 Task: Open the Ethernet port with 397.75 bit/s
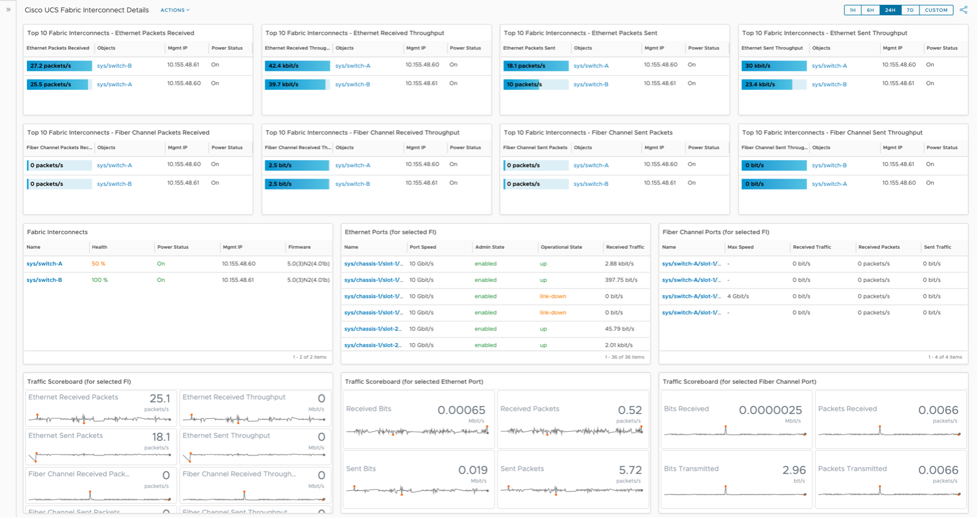coord(373,280)
